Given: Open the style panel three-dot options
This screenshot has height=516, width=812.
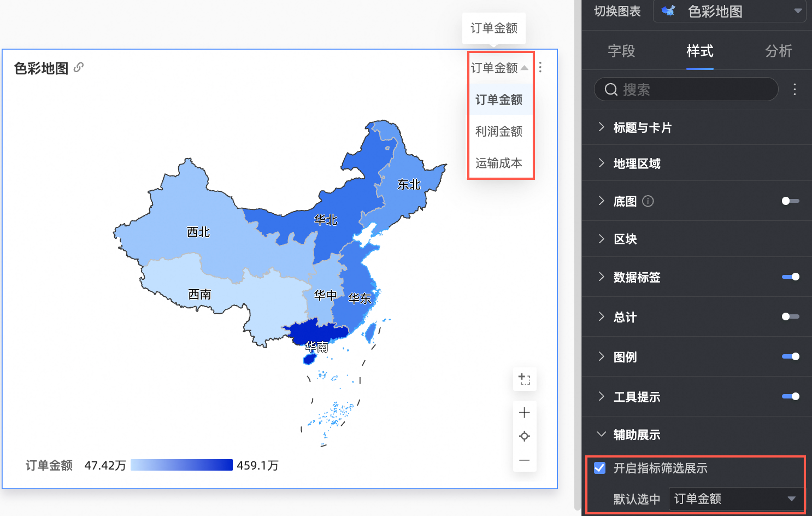Looking at the screenshot, I should click(795, 90).
